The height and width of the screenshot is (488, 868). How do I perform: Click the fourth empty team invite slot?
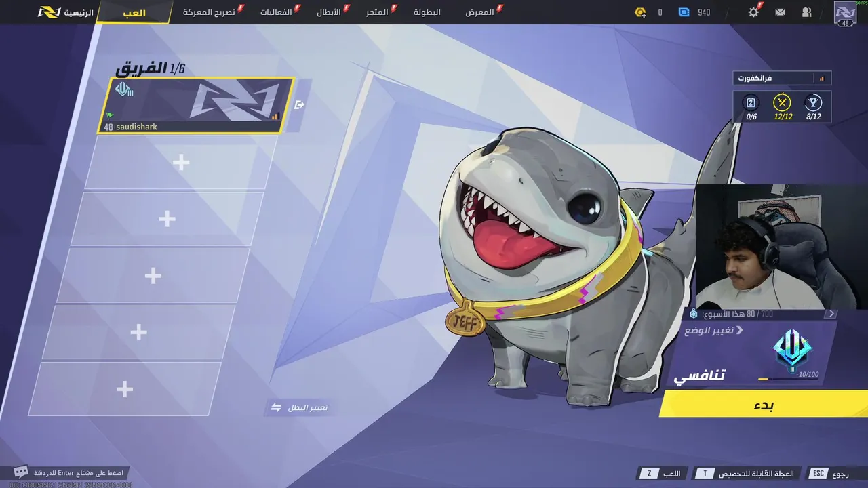coord(138,332)
